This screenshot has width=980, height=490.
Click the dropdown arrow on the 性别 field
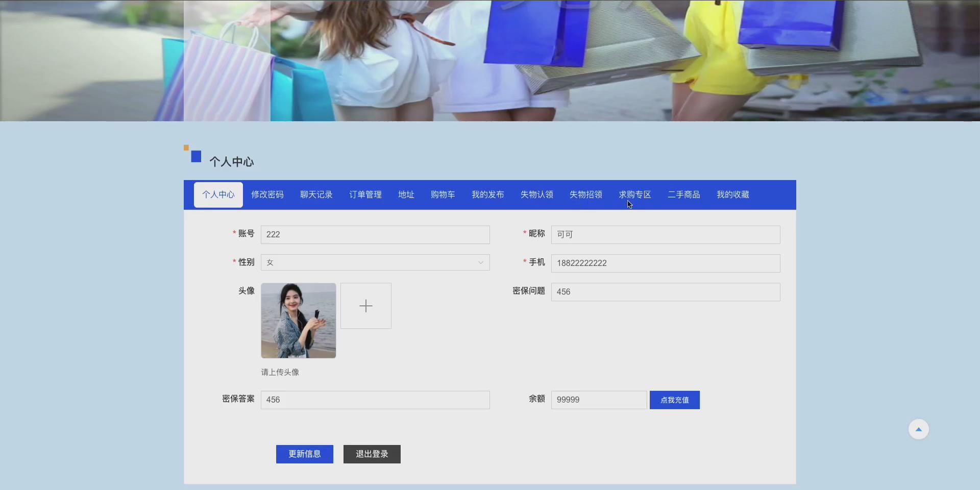coord(480,262)
